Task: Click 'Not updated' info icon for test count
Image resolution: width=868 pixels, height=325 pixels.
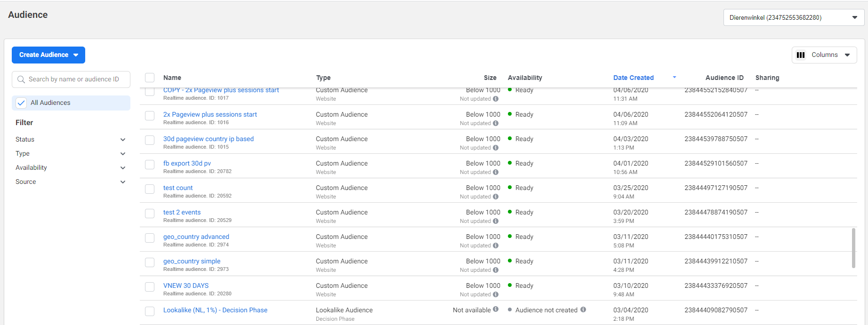Action: [x=496, y=197]
